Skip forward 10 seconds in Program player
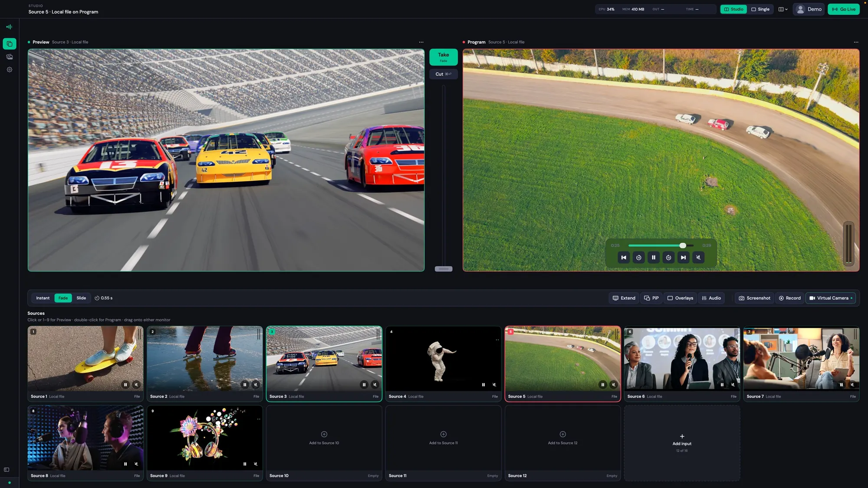Screen dimensions: 868x488 669,258
